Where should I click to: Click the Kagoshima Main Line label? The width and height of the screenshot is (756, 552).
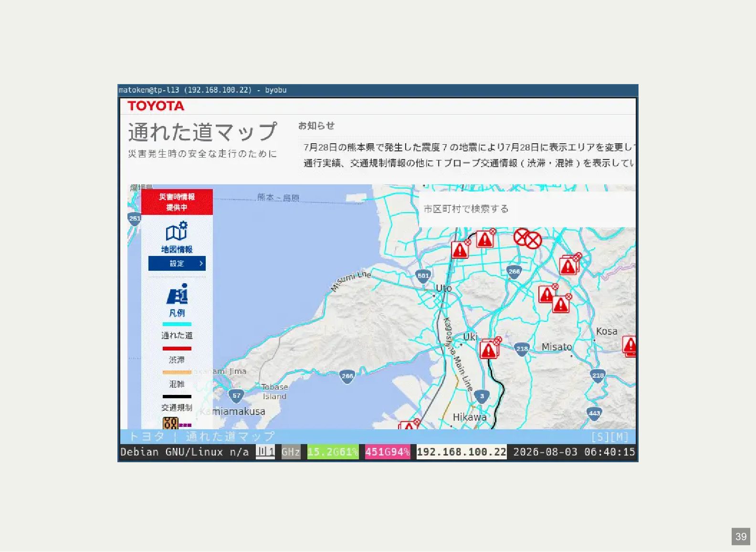click(458, 354)
